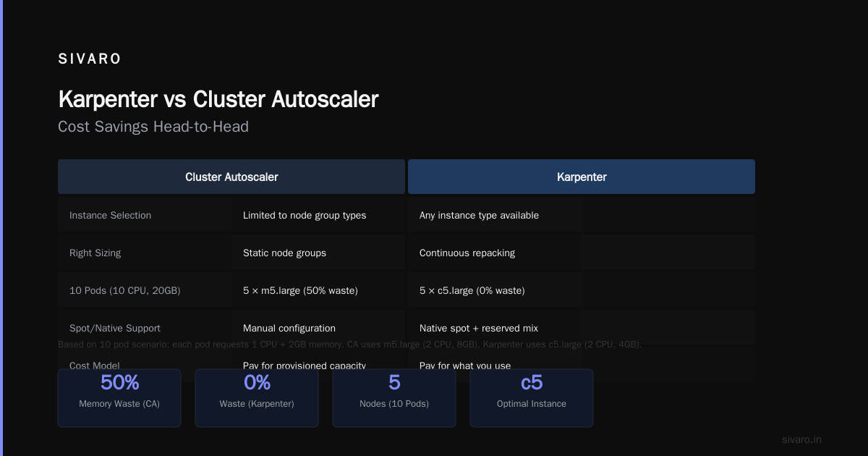Image resolution: width=868 pixels, height=456 pixels.
Task: Click the '10 Pods (10 CPU, 20GB)' row label
Action: pyautogui.click(x=124, y=291)
